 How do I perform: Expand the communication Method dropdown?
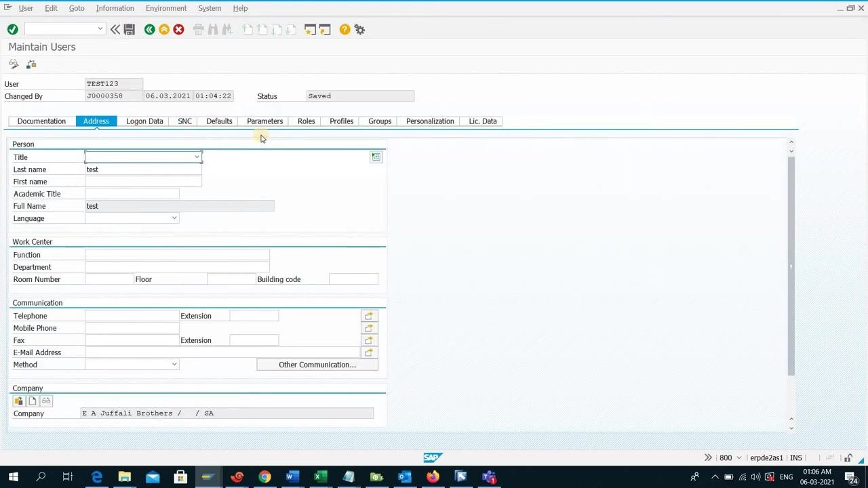pyautogui.click(x=174, y=365)
